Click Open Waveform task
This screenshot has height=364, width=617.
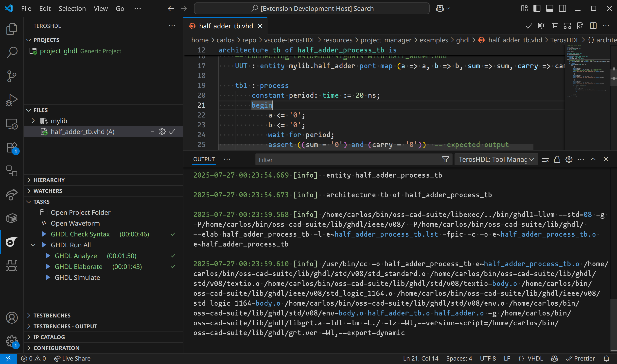(75, 223)
